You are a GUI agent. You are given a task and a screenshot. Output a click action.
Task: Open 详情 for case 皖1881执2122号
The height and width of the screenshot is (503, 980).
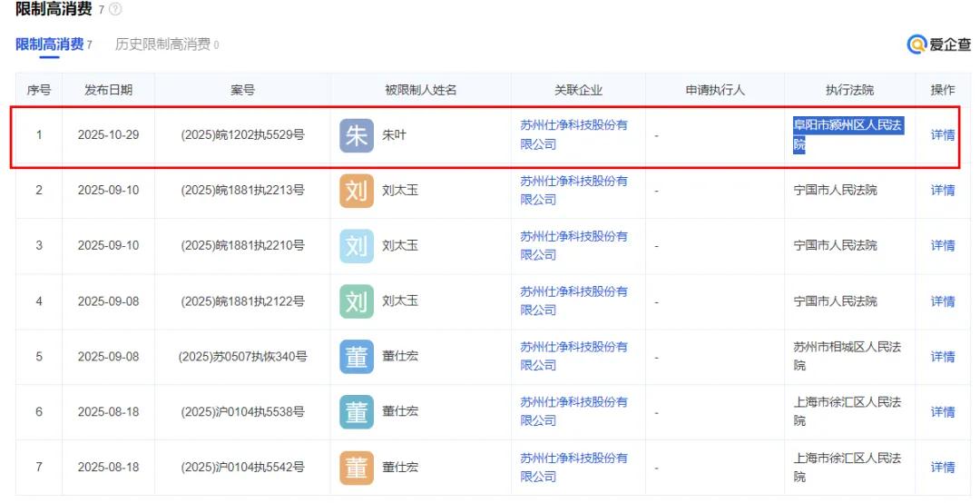point(943,301)
